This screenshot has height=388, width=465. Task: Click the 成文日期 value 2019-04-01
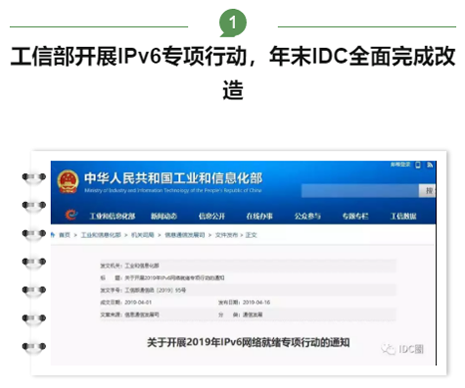[x=138, y=302]
